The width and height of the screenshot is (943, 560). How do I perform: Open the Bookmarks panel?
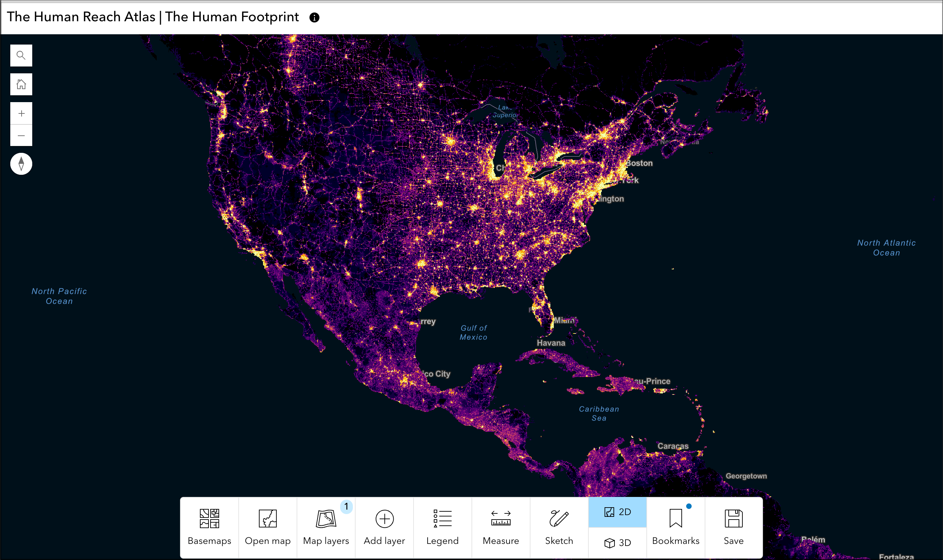[676, 526]
